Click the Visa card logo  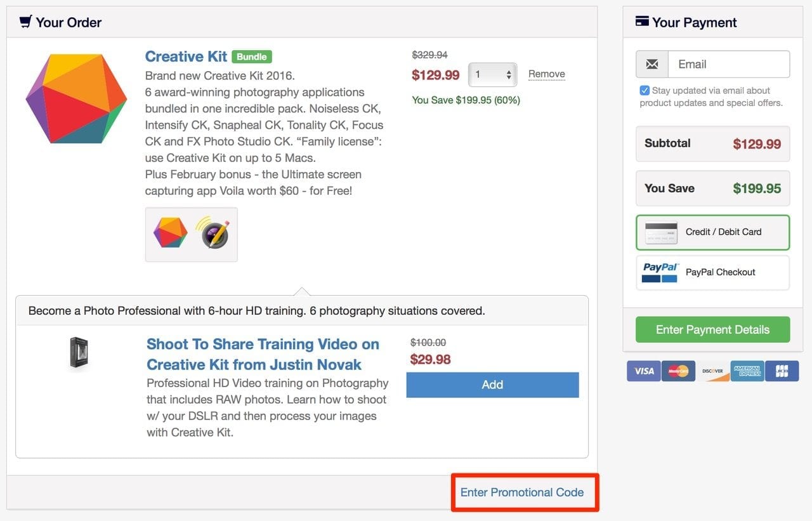point(643,371)
